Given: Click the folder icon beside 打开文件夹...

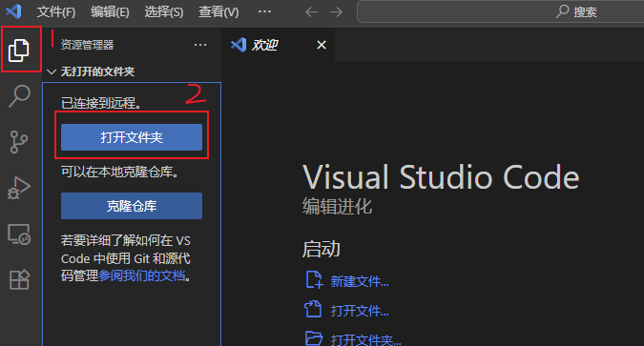Looking at the screenshot, I should coord(314,338).
